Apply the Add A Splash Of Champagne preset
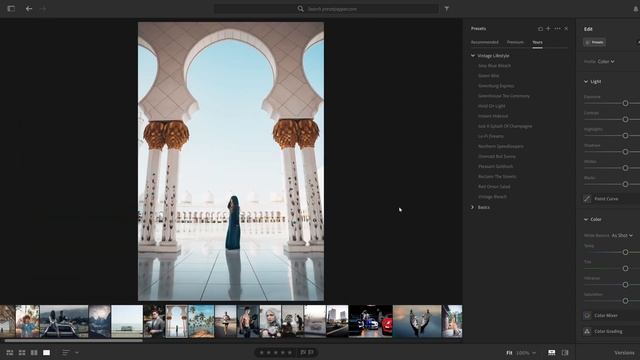Viewport: 640px width, 360px height. coord(505,126)
